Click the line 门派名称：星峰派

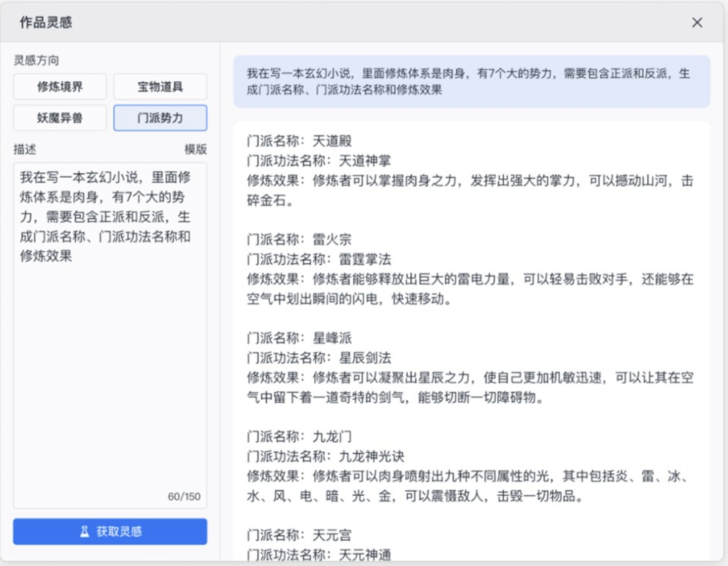(x=299, y=338)
